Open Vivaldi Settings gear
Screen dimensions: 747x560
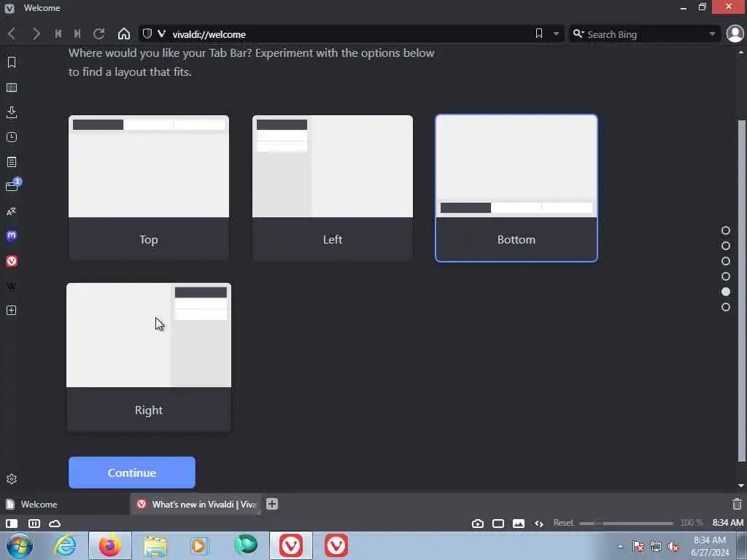(12, 479)
